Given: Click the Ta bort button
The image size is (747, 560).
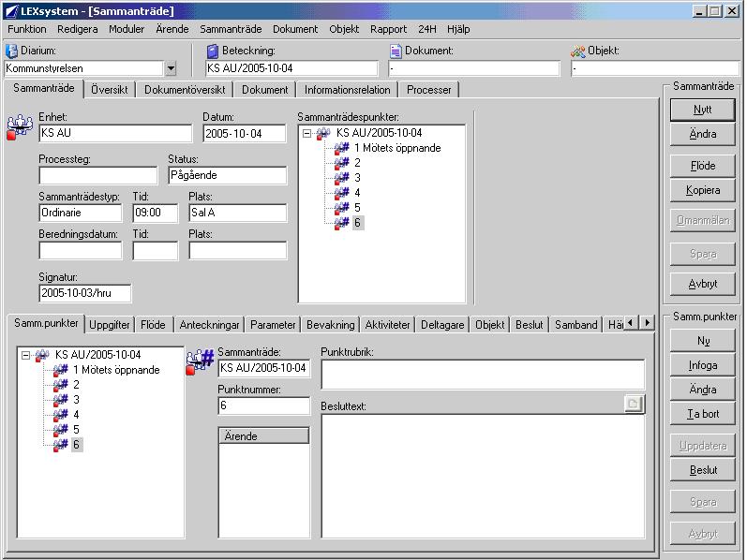Looking at the screenshot, I should click(703, 414).
